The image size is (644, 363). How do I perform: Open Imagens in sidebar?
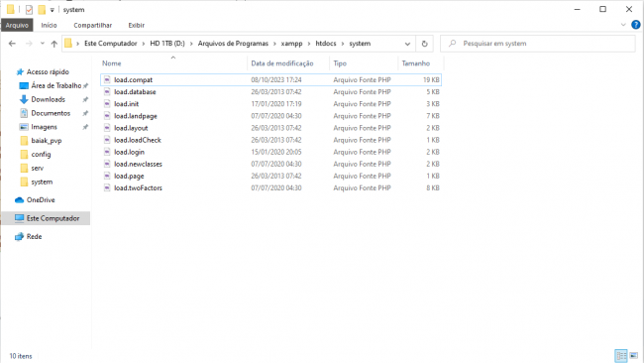[44, 127]
